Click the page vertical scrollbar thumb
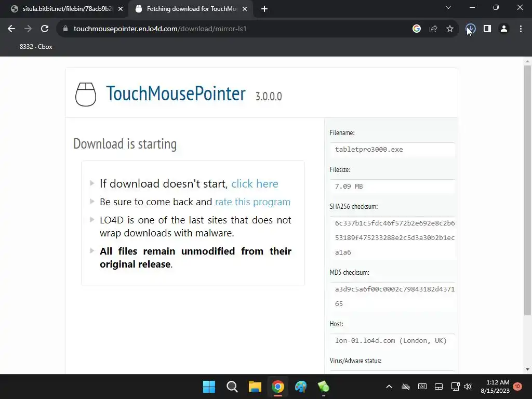The image size is (532, 399). pyautogui.click(x=527, y=190)
